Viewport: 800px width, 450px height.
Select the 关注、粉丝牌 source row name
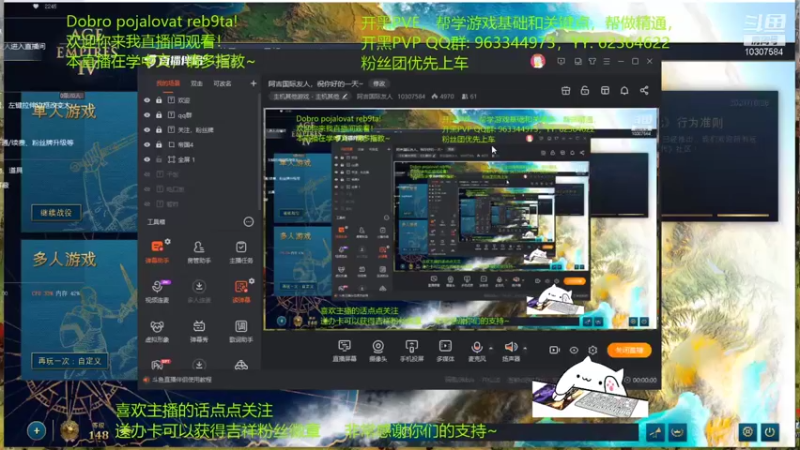point(196,130)
